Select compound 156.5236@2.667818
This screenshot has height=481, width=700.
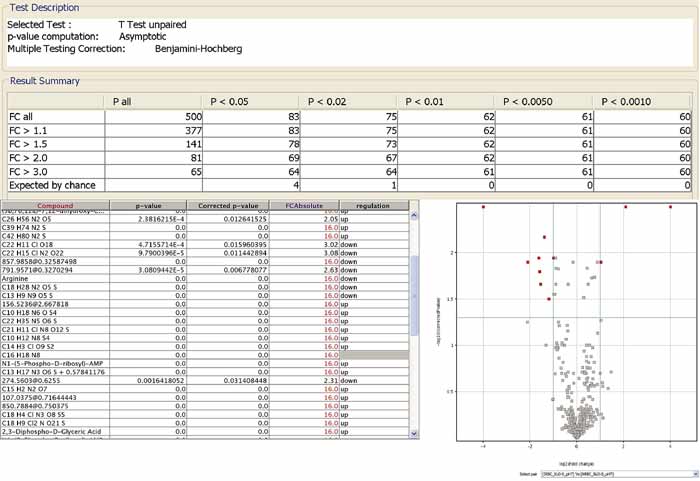(x=204, y=304)
